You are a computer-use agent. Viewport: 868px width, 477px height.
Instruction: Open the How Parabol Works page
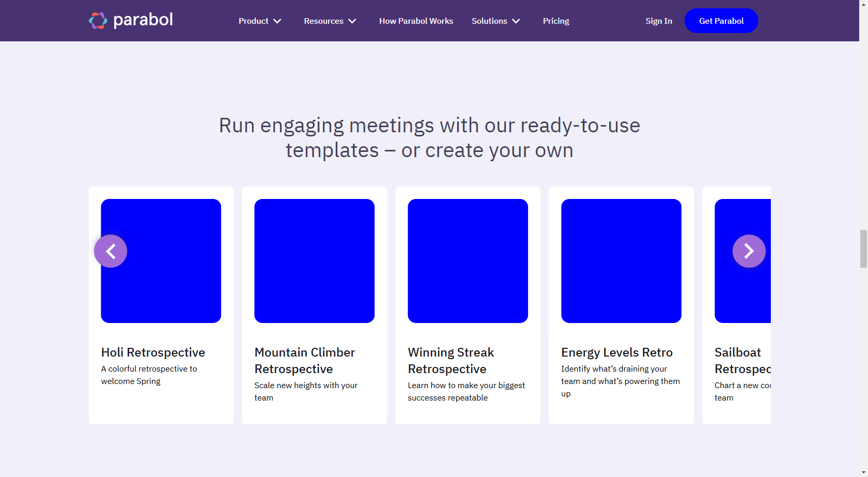pyautogui.click(x=416, y=21)
